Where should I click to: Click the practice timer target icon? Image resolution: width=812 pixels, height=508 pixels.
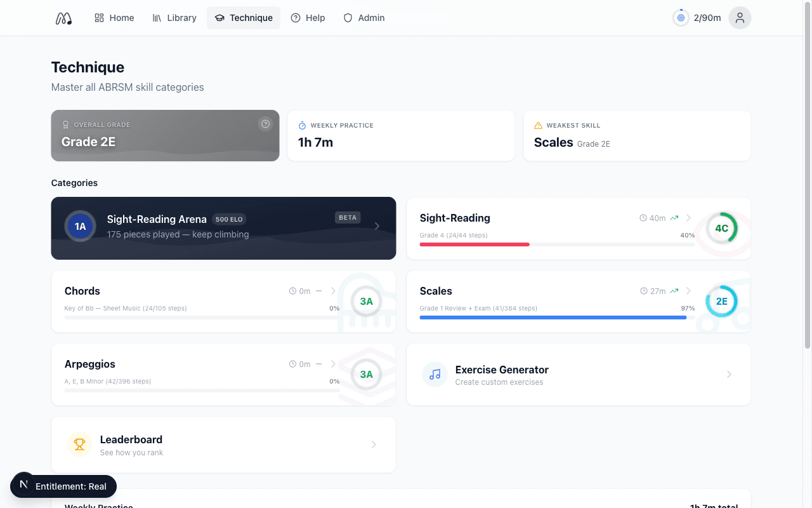[681, 18]
